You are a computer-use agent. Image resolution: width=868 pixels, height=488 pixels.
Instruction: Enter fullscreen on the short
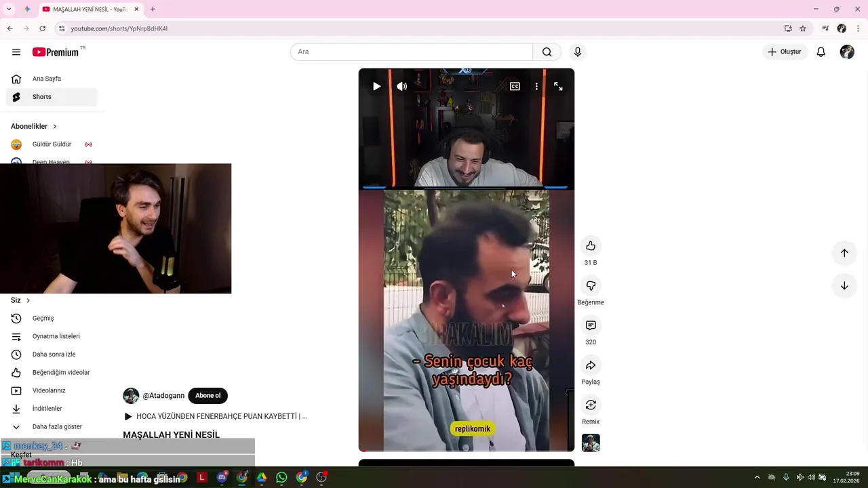click(x=558, y=86)
